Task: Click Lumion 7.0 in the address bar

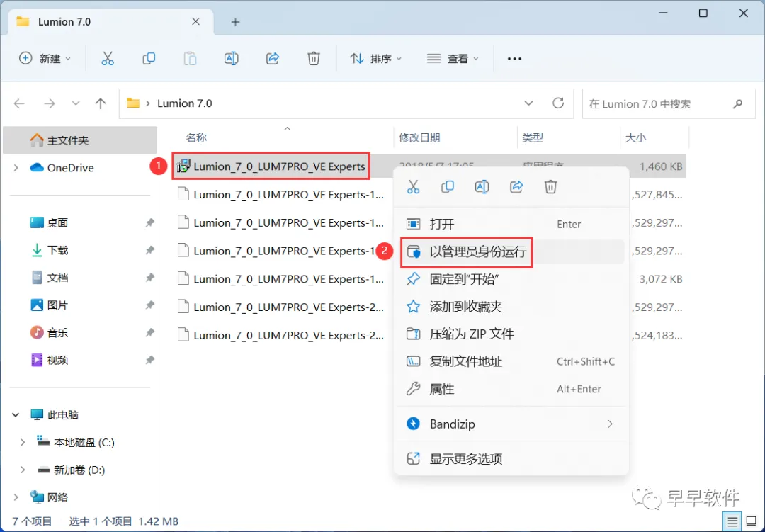Action: tap(184, 103)
